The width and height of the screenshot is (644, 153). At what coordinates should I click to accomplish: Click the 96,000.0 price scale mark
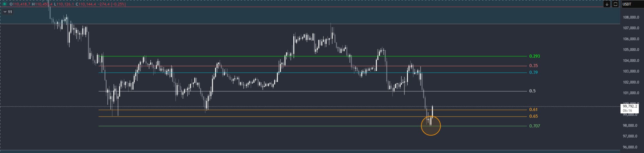point(631,147)
